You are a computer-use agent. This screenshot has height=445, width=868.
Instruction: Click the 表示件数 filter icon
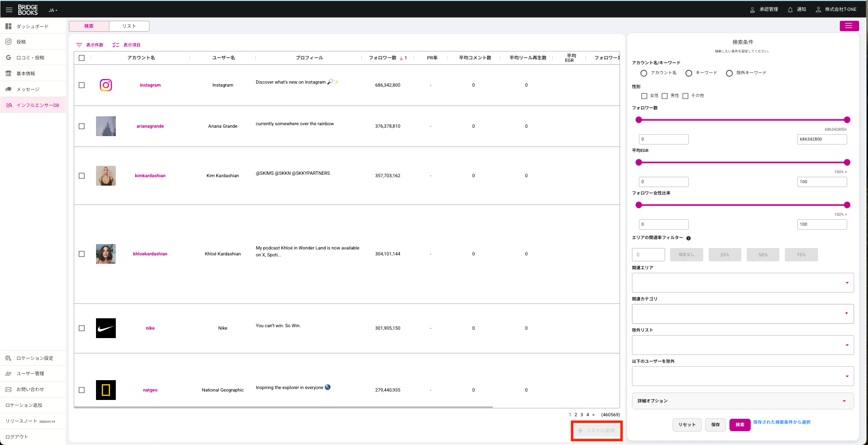(79, 45)
